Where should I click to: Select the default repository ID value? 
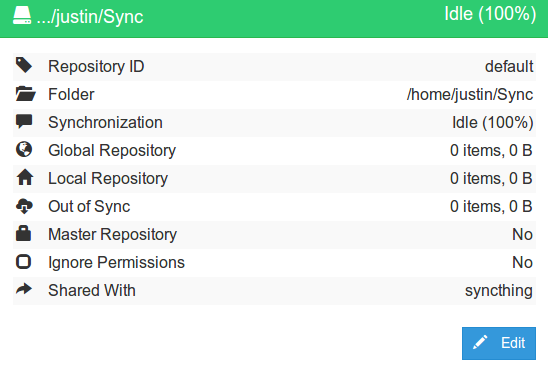click(509, 66)
